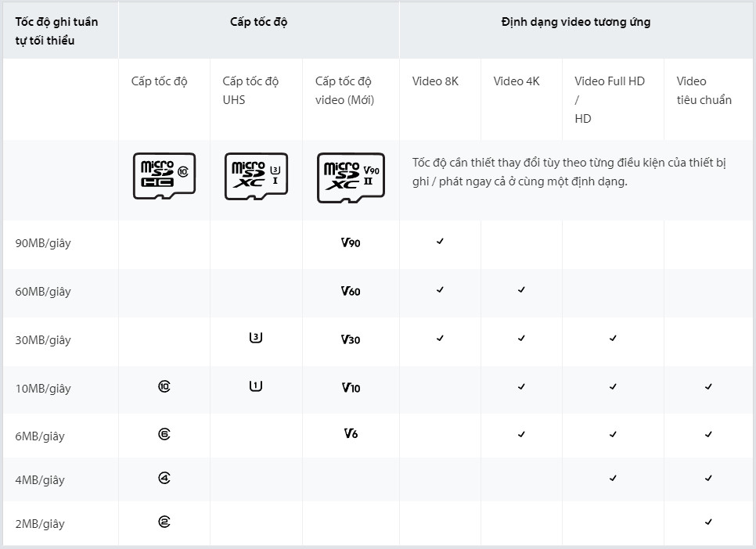The width and height of the screenshot is (756, 549).
Task: Click the standard video checkmark in the 2MB/giây row
Action: click(x=708, y=522)
